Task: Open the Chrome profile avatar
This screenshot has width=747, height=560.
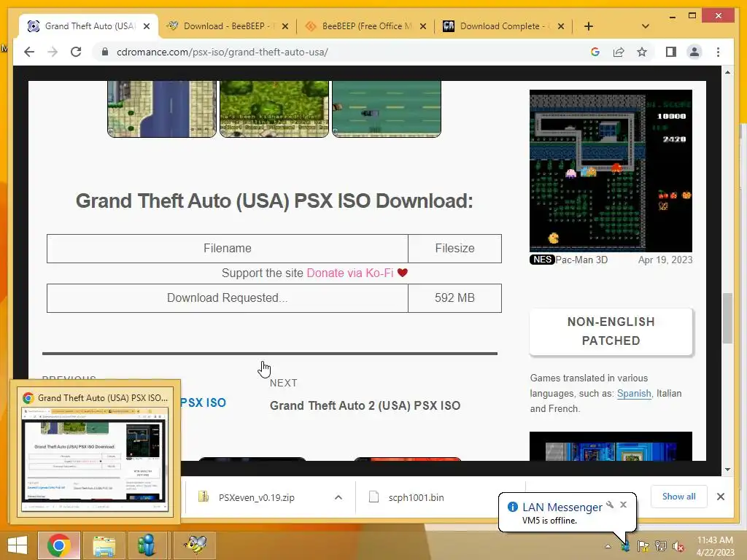Action: point(694,52)
